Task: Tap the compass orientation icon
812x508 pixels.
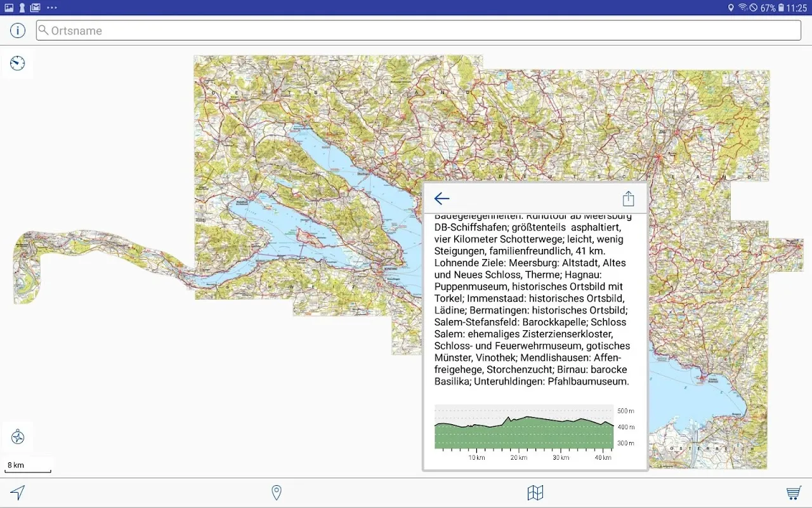Action: tap(18, 437)
